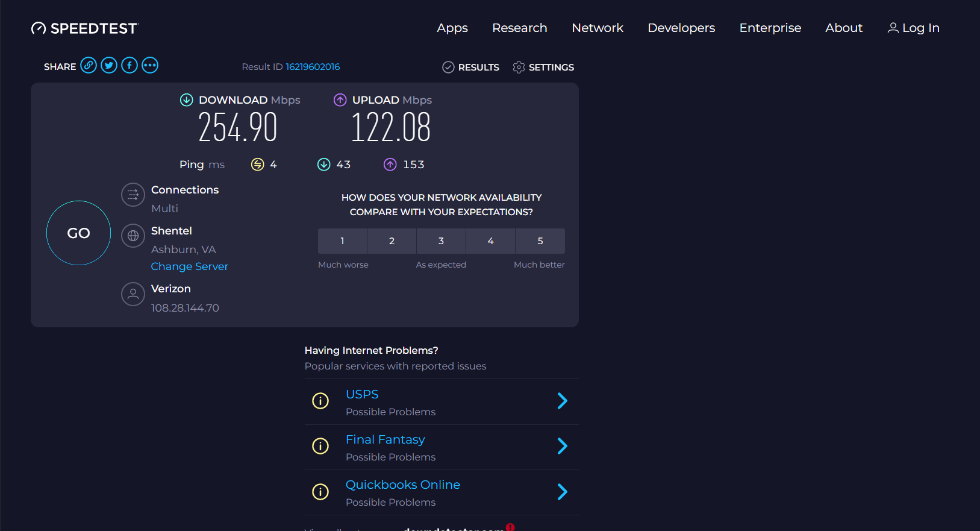Click USPS info warning icon
The height and width of the screenshot is (531, 980).
click(x=320, y=401)
